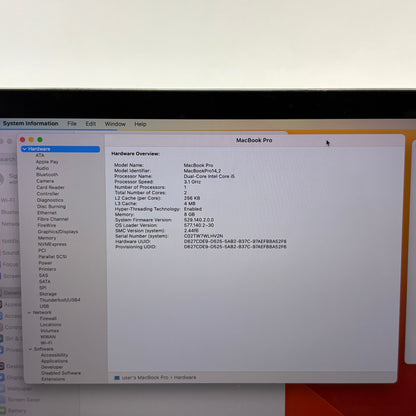
Task: Click the Processor Name value Dual-Core Intel Core i5
Action: [209, 176]
